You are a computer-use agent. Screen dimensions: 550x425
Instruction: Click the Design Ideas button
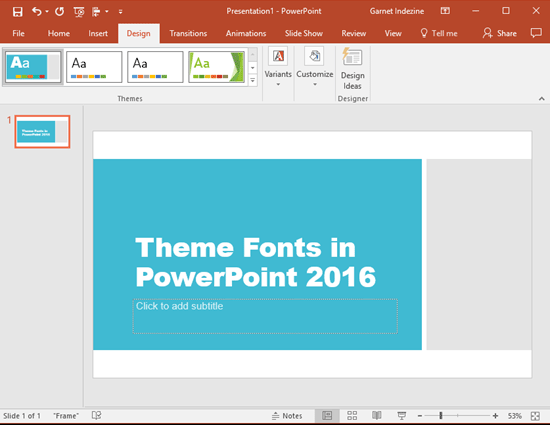click(353, 69)
